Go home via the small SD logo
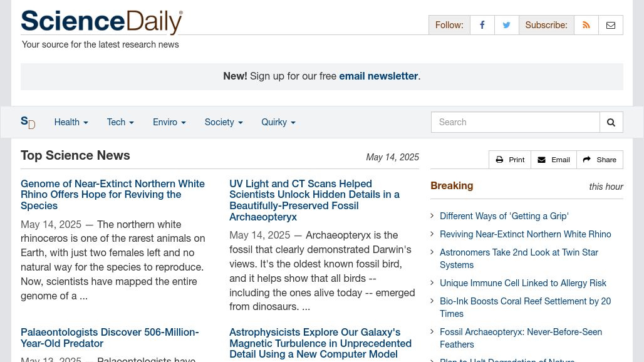The height and width of the screenshot is (362, 644). pos(28,122)
